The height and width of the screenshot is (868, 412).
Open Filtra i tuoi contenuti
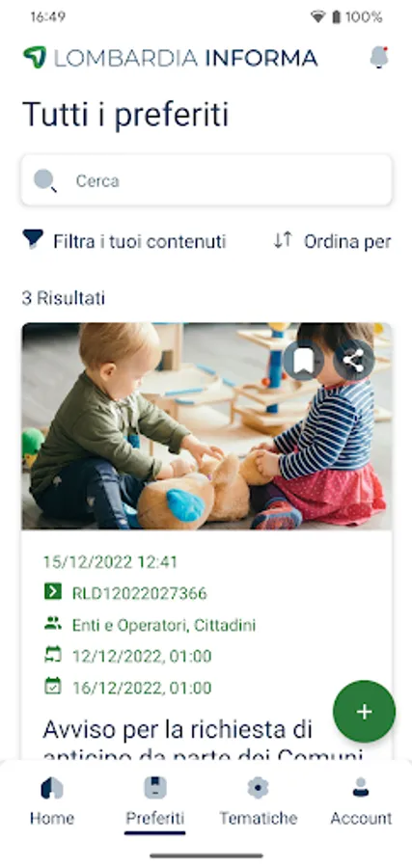124,241
